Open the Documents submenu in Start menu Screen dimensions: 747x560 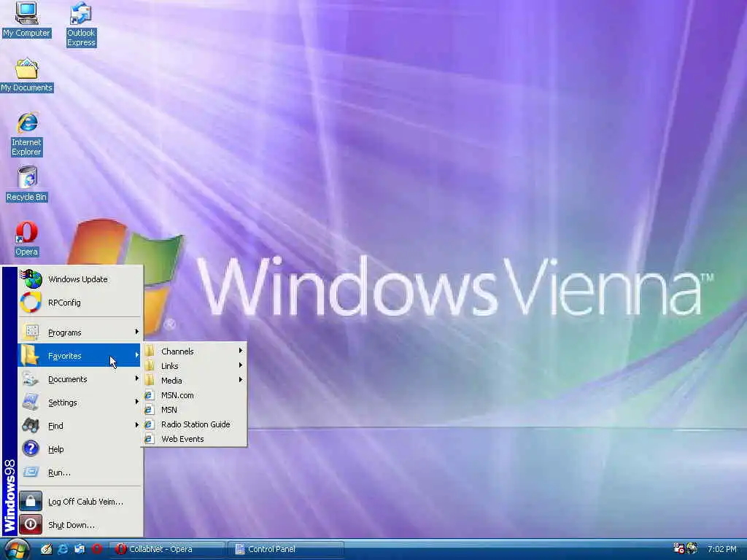tap(80, 378)
